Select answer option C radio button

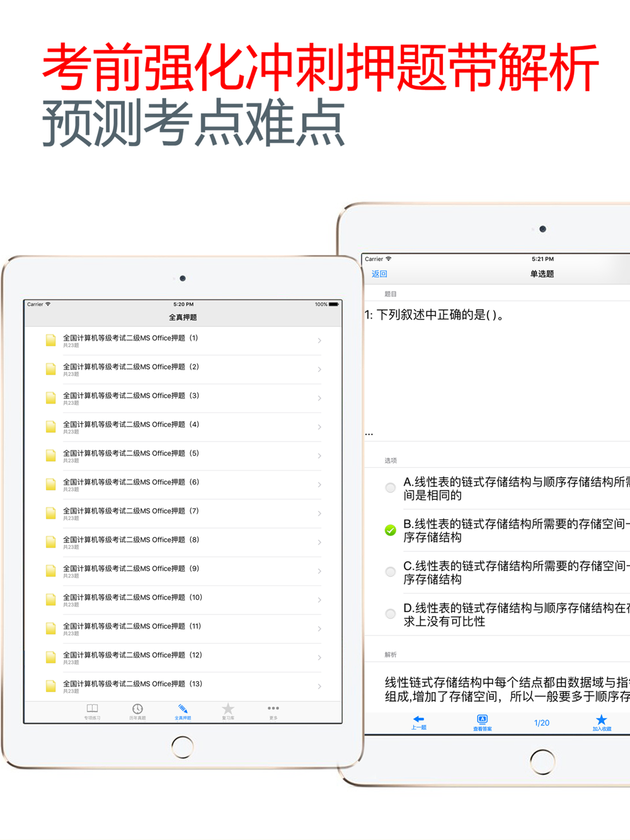(391, 572)
